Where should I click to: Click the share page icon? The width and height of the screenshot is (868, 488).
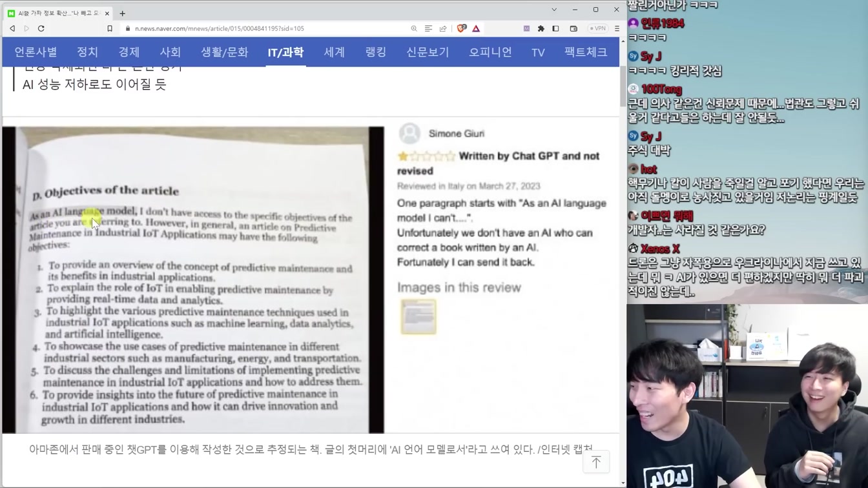(443, 28)
